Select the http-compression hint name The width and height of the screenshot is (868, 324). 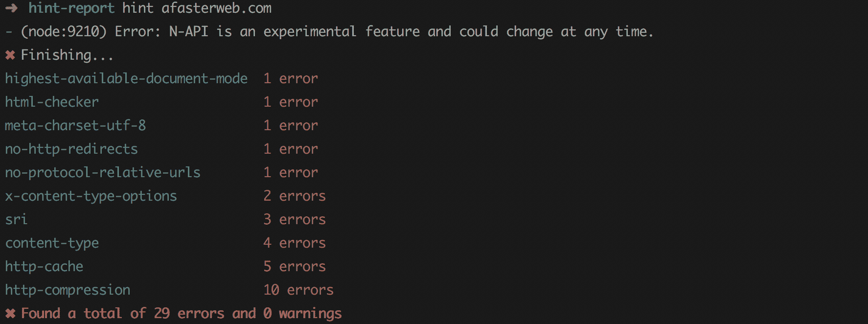(x=68, y=290)
